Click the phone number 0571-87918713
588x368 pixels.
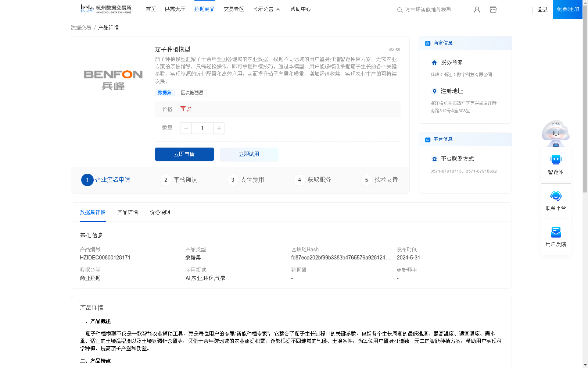[446, 171]
